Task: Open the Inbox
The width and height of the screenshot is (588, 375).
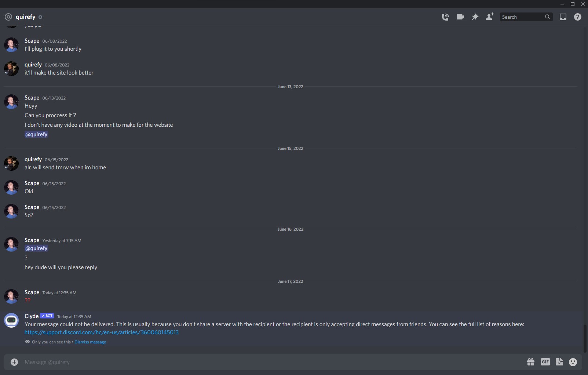Action: (x=563, y=17)
